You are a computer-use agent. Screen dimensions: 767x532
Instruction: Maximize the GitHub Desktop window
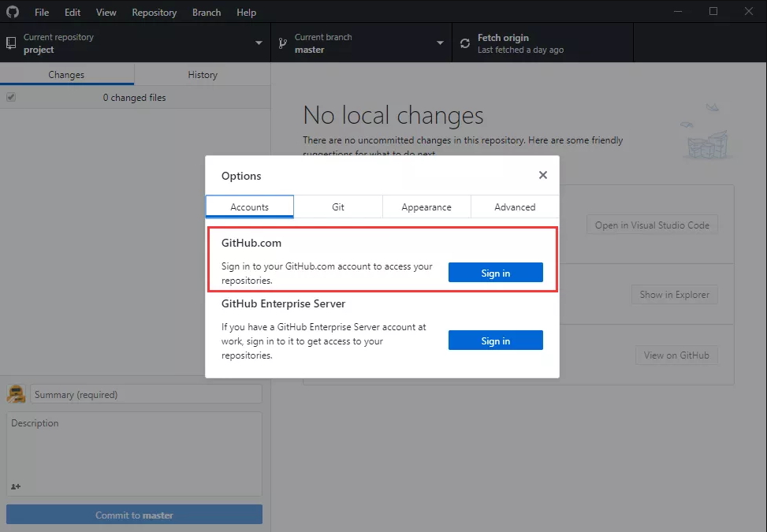[x=713, y=11]
